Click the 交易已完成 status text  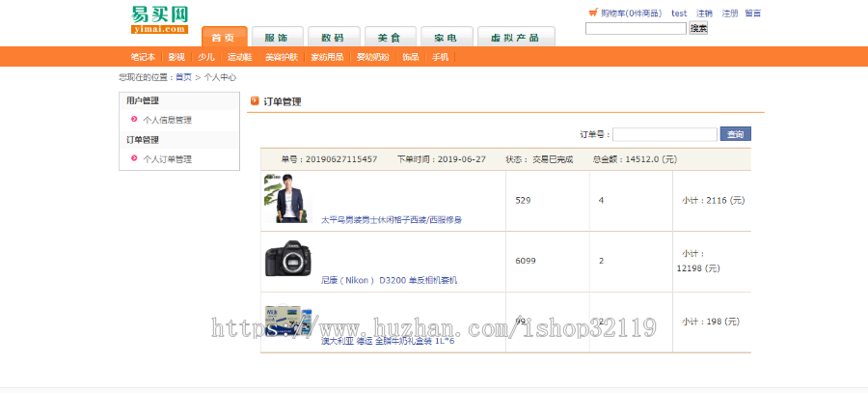coord(553,159)
